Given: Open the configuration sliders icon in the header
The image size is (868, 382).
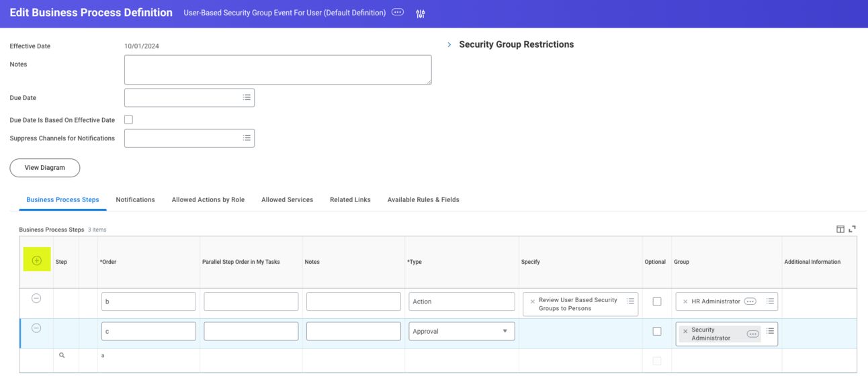Looking at the screenshot, I should pos(421,13).
